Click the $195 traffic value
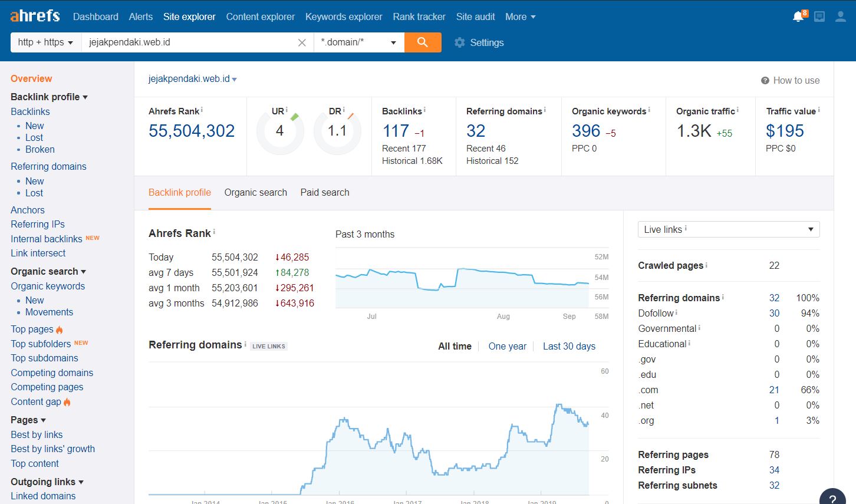The height and width of the screenshot is (504, 856). [x=785, y=131]
